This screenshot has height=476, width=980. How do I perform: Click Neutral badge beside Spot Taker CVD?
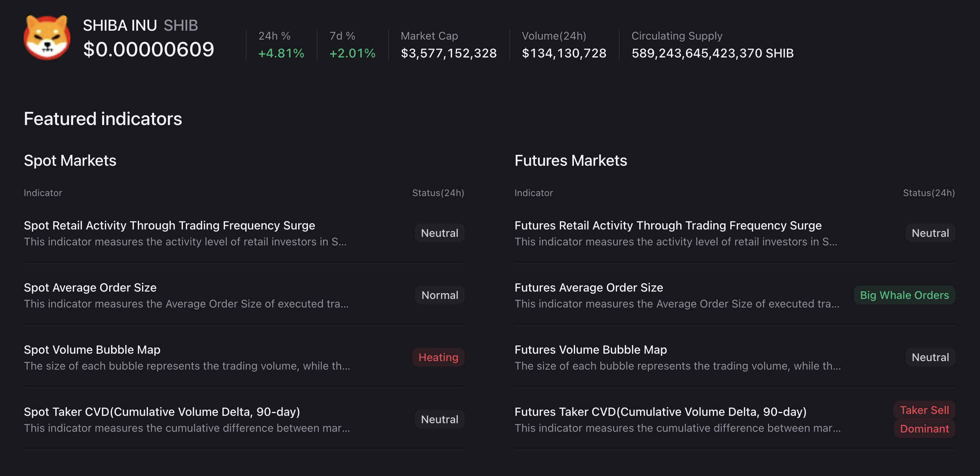[440, 419]
